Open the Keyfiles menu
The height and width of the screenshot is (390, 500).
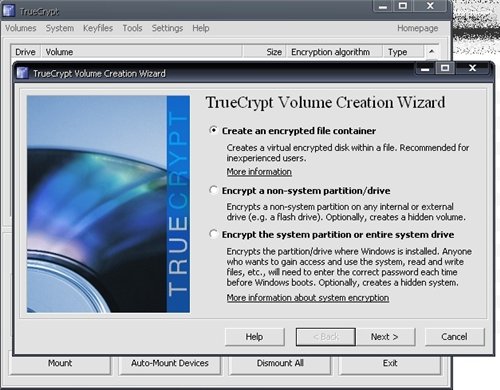pyautogui.click(x=98, y=28)
